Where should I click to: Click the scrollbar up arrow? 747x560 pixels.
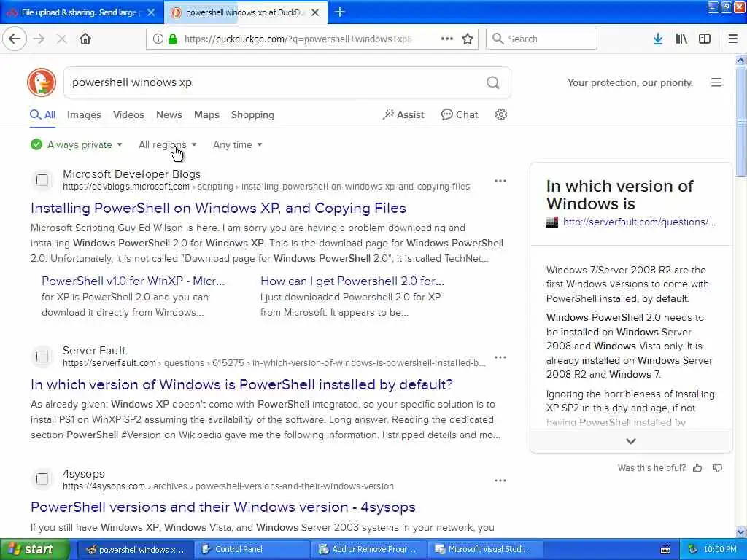coord(741,60)
